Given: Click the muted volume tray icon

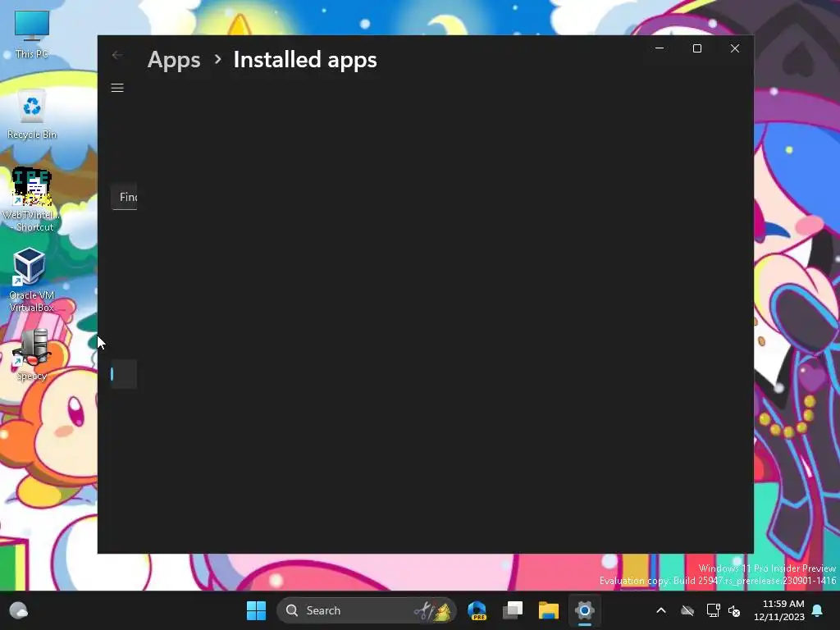Looking at the screenshot, I should coord(734,610).
